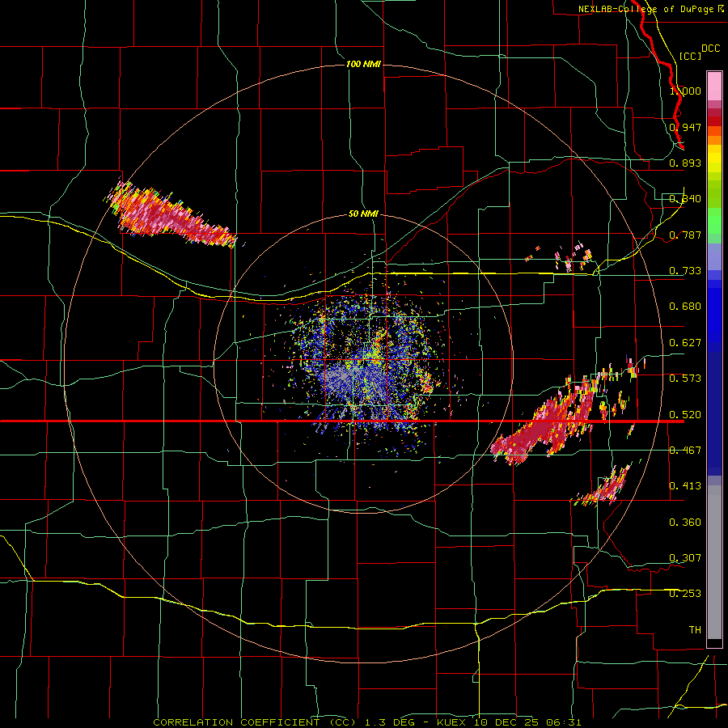Click the 0.840 value on the color scale
Screen dimensions: 728x728
click(685, 199)
